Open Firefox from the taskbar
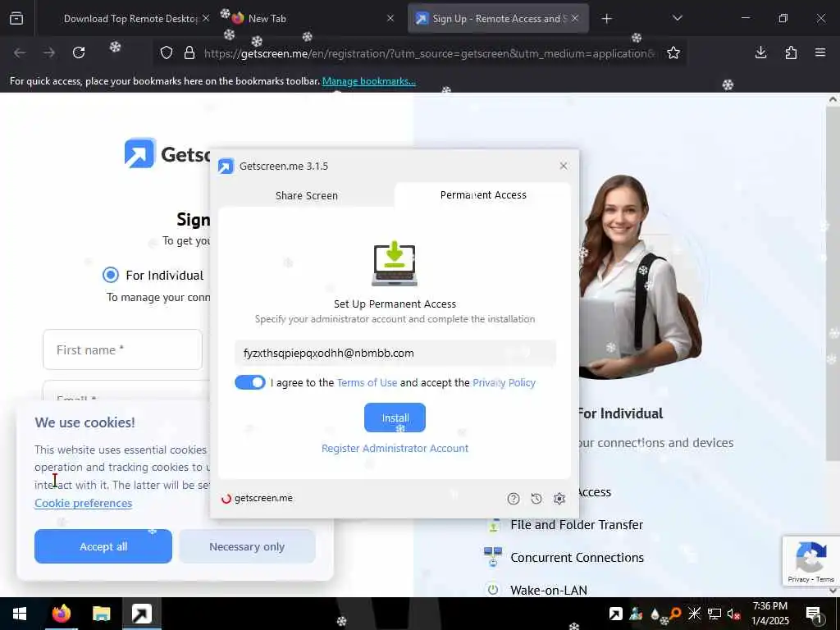Screen dimensions: 840x630 pyautogui.click(x=61, y=614)
